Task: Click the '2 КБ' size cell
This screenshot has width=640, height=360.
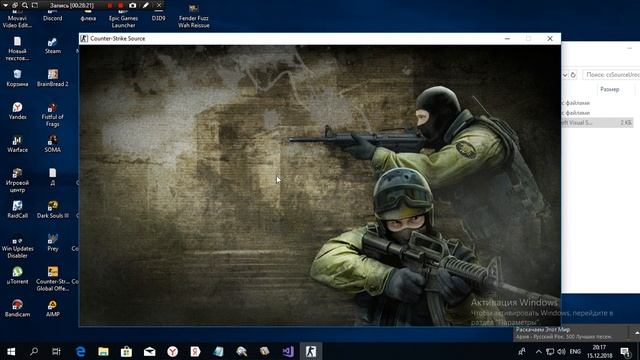Action: pyautogui.click(x=626, y=122)
